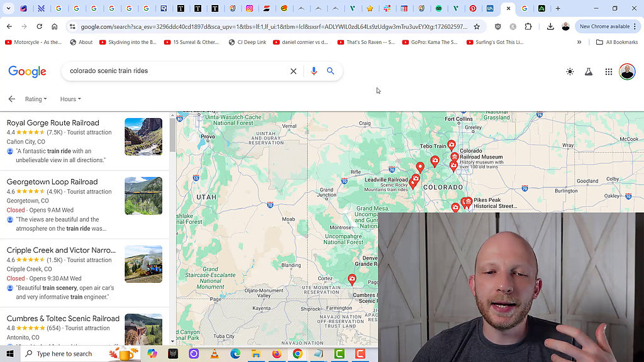View site information icon in address bar
Screen dimensions: 644x362
point(72,26)
